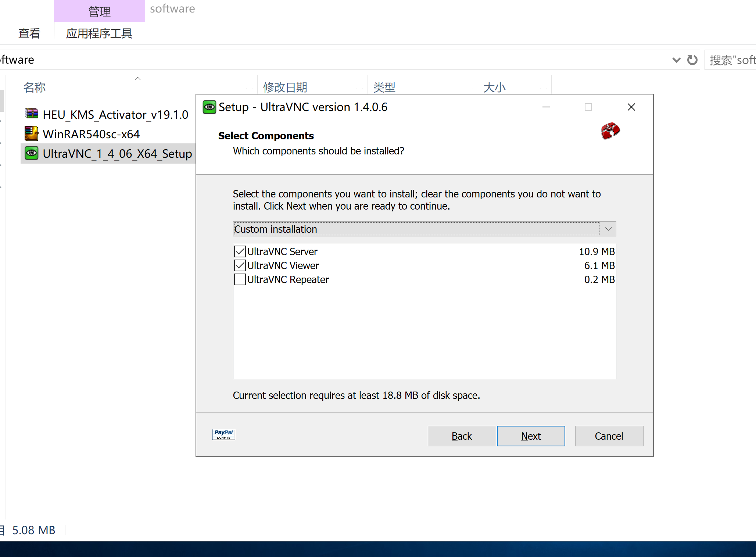Sort files by 大小 column header
Screen dimensions: 756x557
pos(495,87)
